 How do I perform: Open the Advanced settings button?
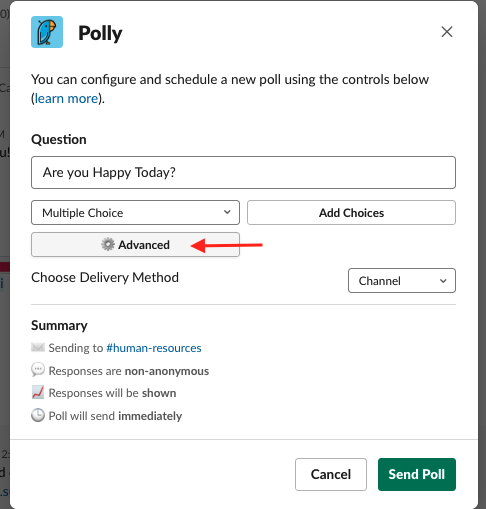pyautogui.click(x=135, y=245)
